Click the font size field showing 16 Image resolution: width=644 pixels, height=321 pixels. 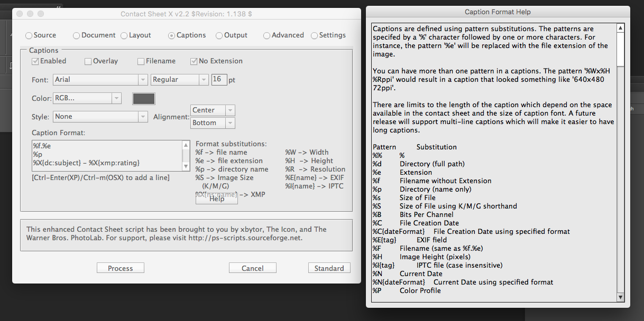219,80
